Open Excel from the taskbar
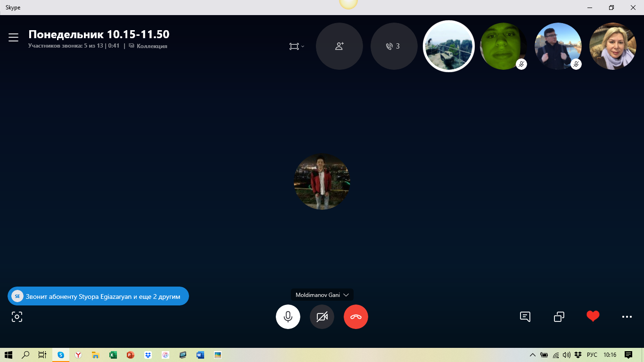Image resolution: width=644 pixels, height=362 pixels. pos(113,355)
